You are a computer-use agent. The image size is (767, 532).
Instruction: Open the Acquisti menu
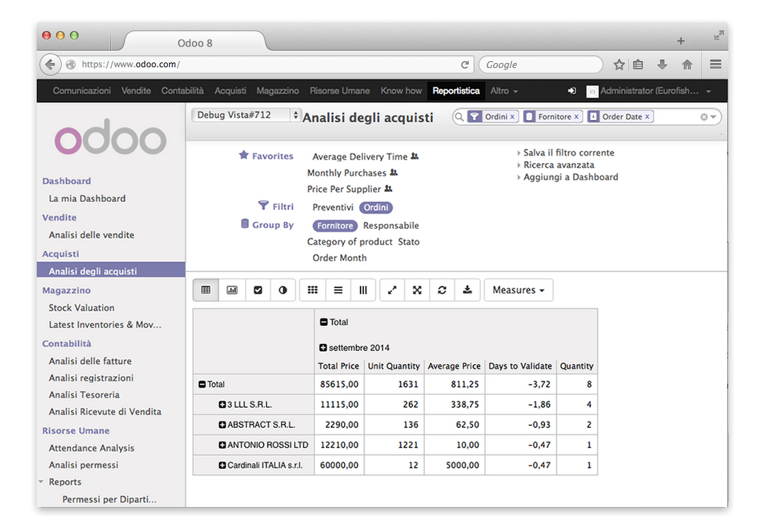pyautogui.click(x=230, y=91)
